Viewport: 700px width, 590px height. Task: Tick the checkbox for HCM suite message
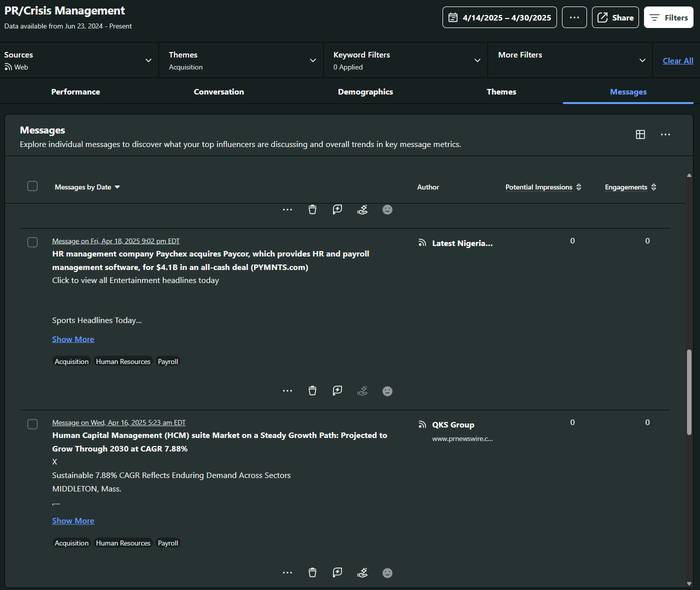pyautogui.click(x=32, y=424)
